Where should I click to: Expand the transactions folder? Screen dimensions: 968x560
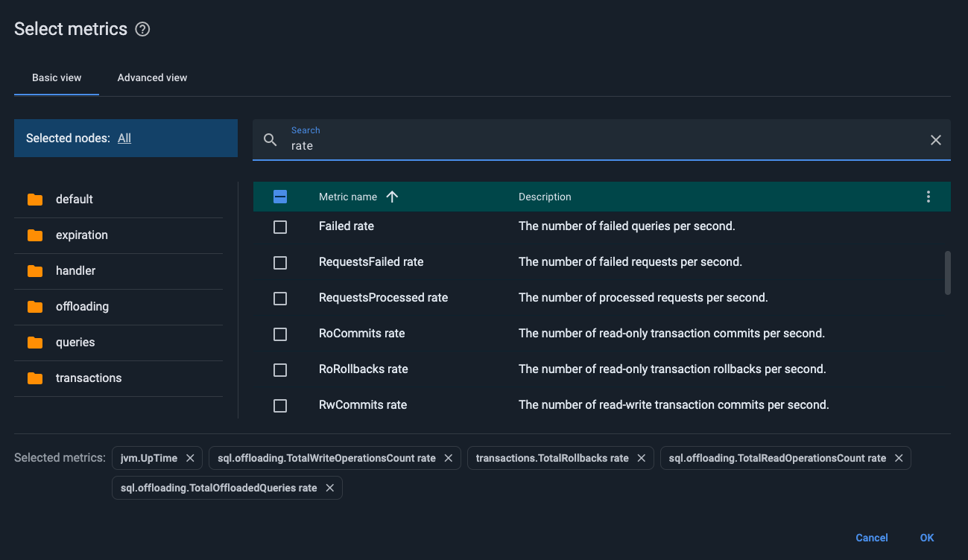89,378
